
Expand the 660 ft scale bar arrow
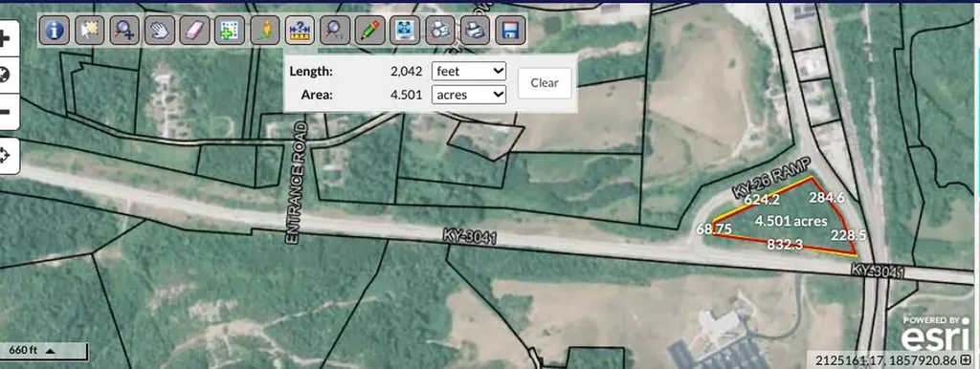pyautogui.click(x=50, y=351)
